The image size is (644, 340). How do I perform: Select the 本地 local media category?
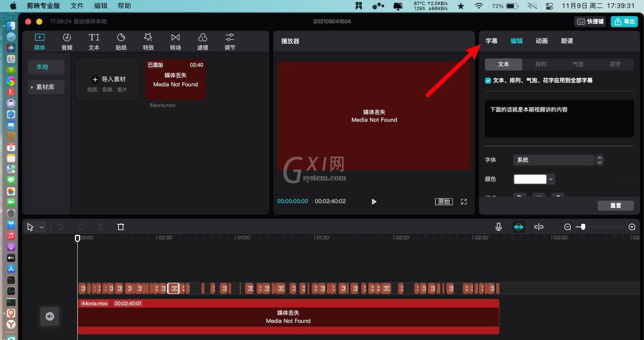(46, 67)
